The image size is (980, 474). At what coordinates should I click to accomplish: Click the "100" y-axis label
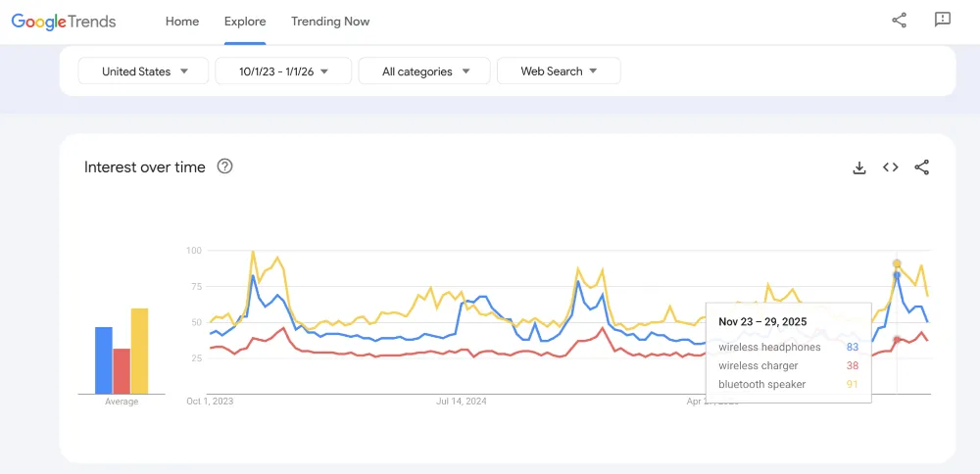[194, 251]
